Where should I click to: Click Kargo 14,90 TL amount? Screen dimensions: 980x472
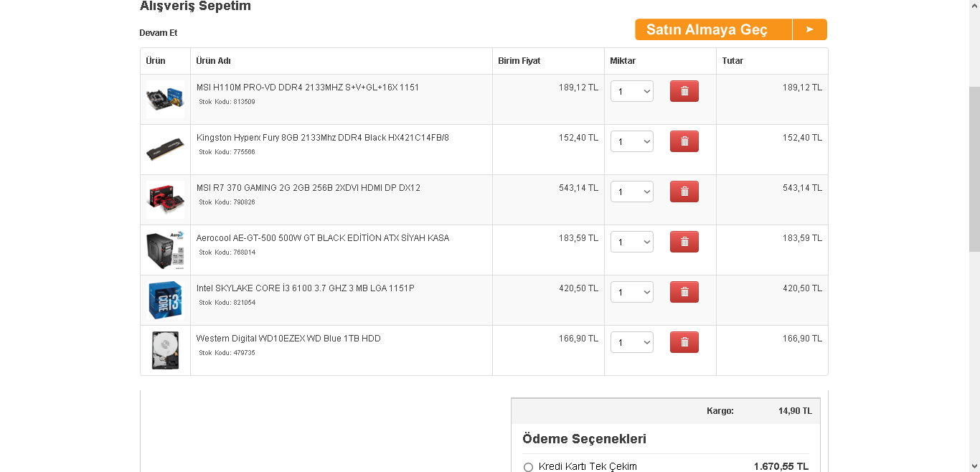coord(795,411)
